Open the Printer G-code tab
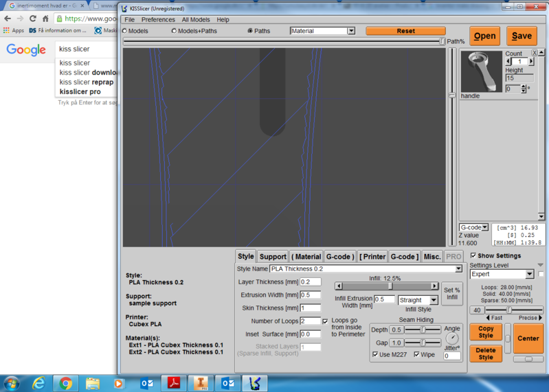 pos(405,257)
